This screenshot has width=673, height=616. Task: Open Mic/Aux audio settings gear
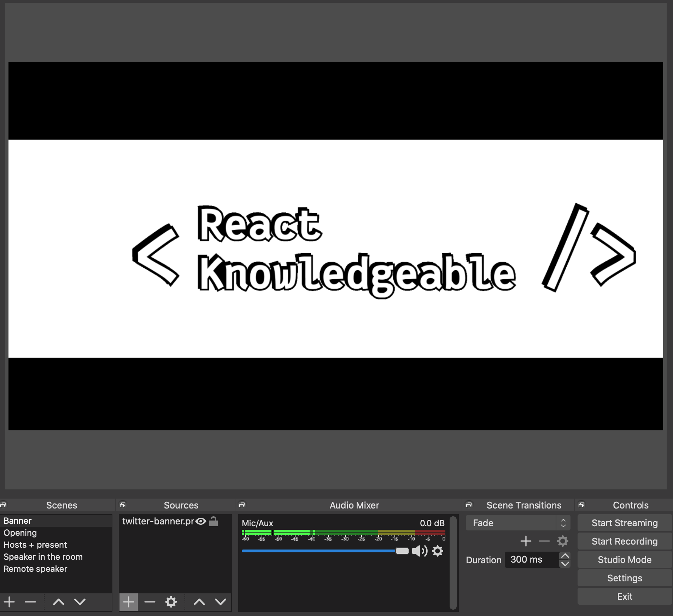[x=438, y=551]
